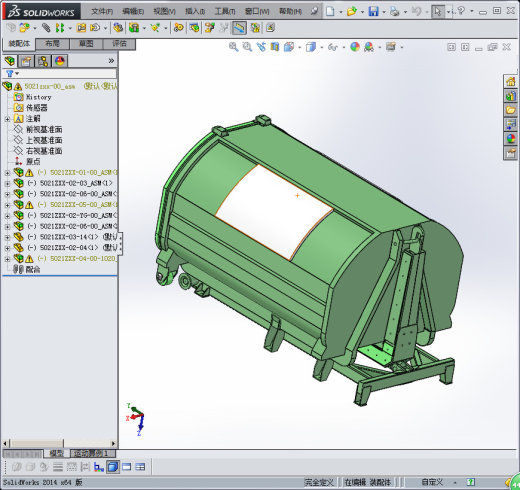Open the ConfigurationManager tab icon
The image size is (520, 490).
click(x=43, y=61)
